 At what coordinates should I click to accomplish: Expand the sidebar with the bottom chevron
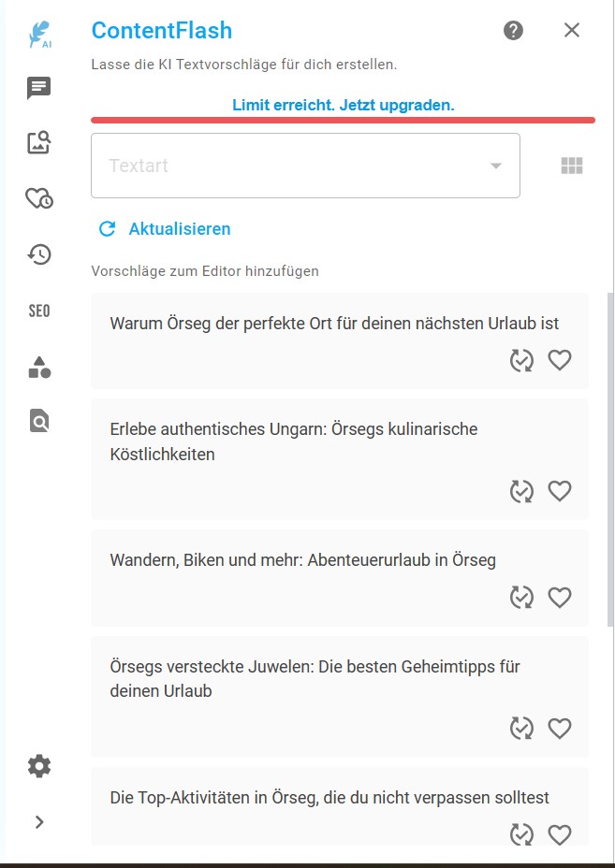[x=39, y=822]
